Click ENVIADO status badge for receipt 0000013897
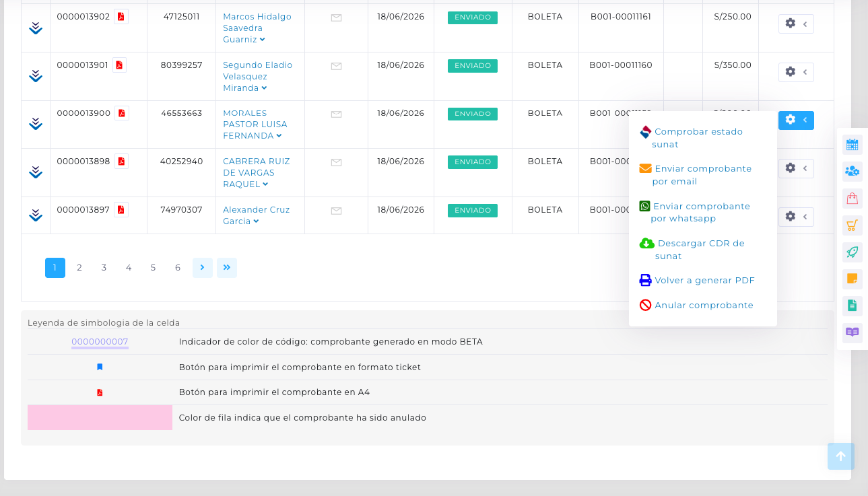This screenshot has height=496, width=868. click(x=473, y=211)
